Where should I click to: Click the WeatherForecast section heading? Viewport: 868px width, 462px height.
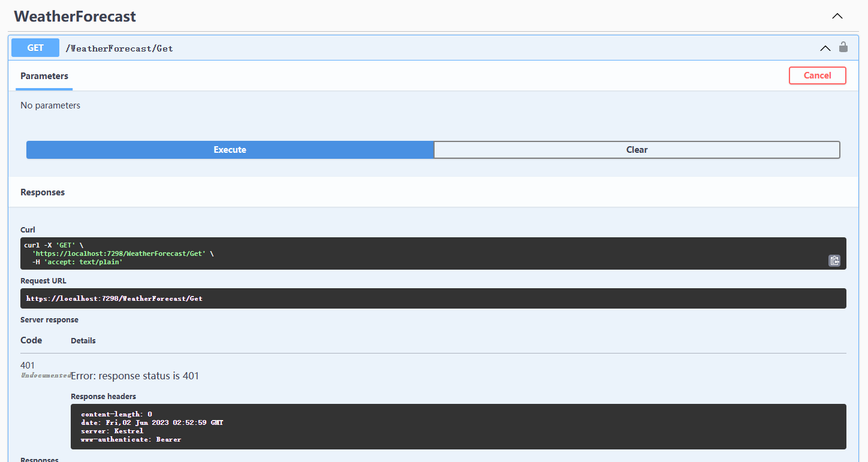pos(75,16)
